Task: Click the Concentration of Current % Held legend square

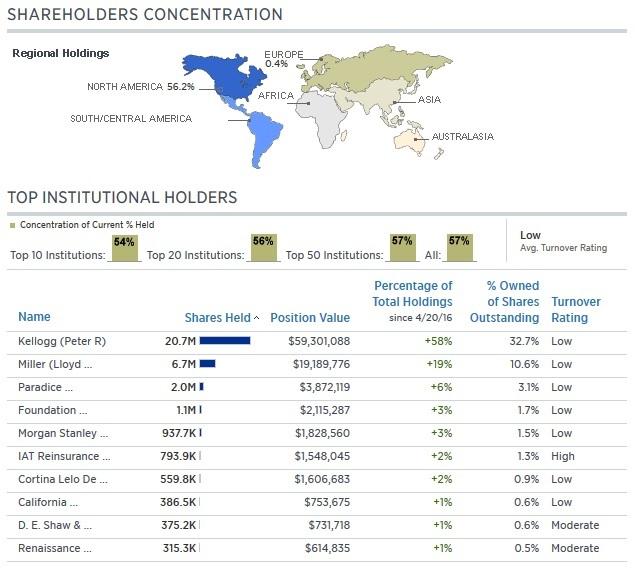Action: pyautogui.click(x=13, y=225)
